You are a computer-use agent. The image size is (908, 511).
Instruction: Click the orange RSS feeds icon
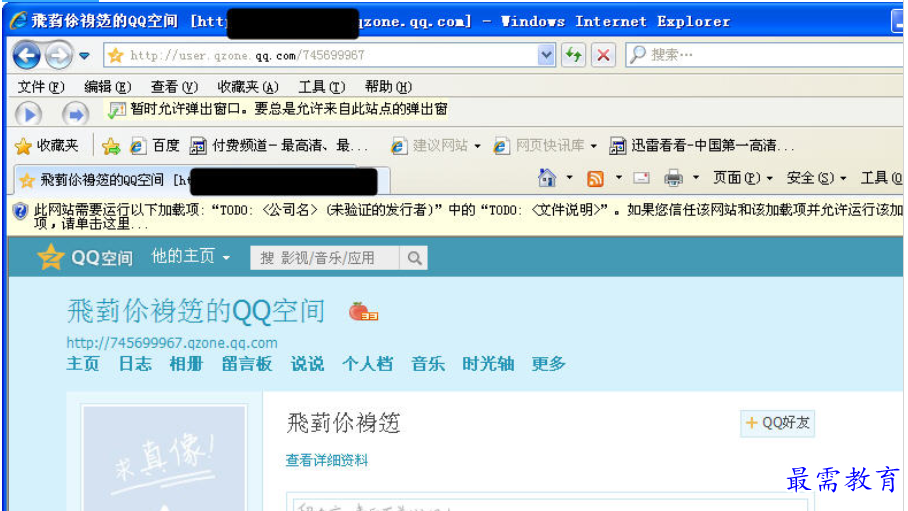pyautogui.click(x=595, y=178)
